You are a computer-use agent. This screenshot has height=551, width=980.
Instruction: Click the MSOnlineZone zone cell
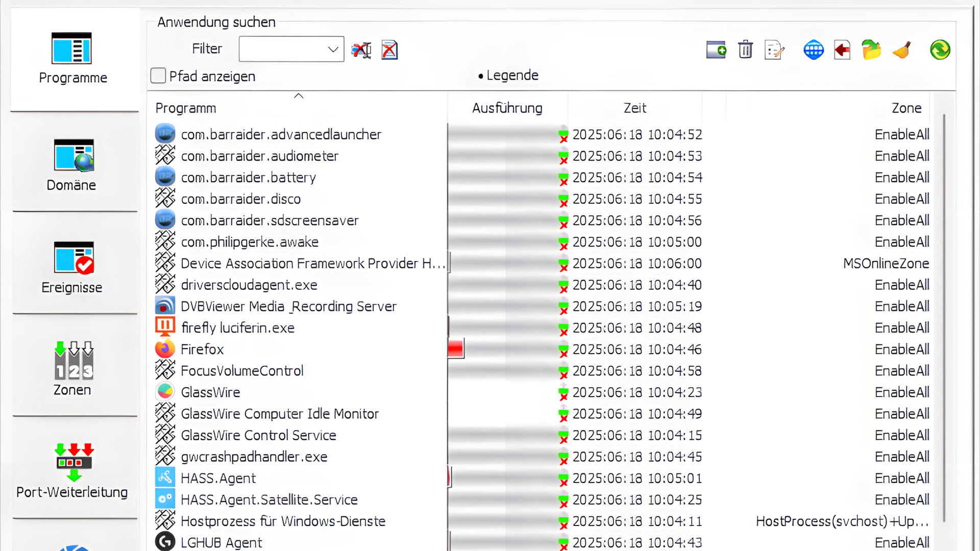[x=886, y=263]
